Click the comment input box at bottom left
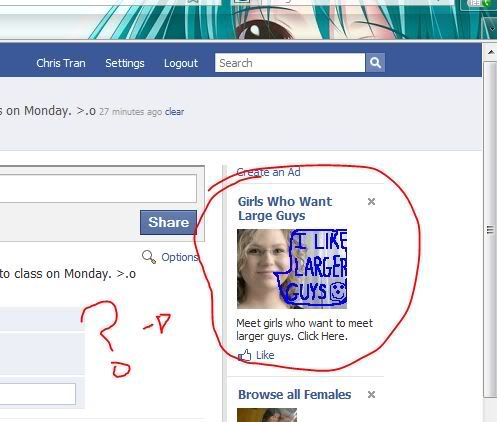497x422 pixels. tap(38, 394)
